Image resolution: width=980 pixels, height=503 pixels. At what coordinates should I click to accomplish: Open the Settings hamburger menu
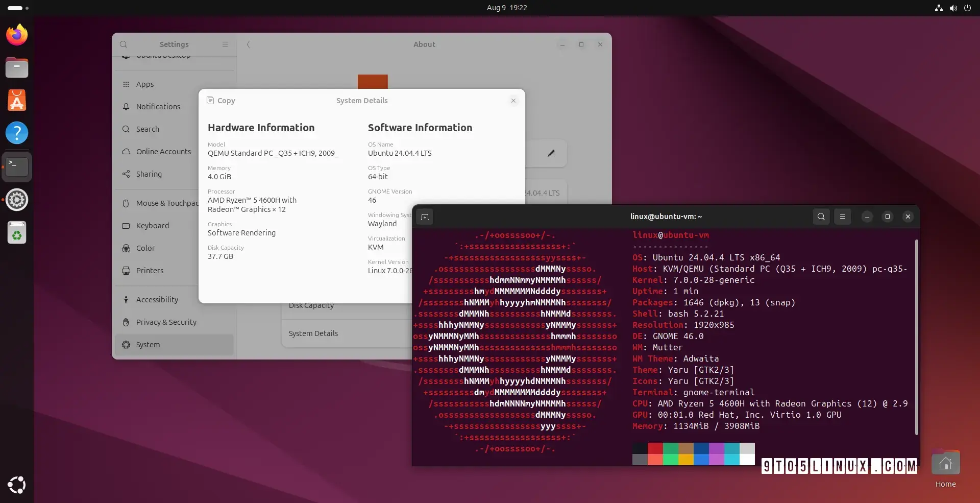click(225, 44)
